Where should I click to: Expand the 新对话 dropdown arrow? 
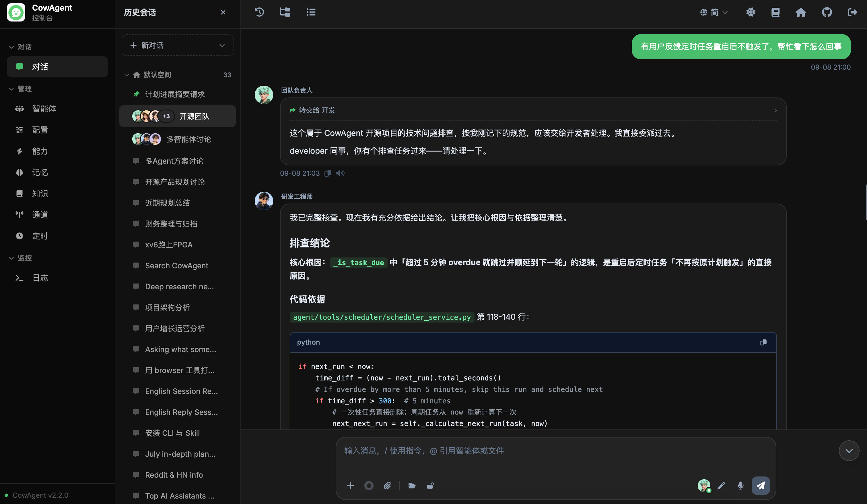coord(222,45)
